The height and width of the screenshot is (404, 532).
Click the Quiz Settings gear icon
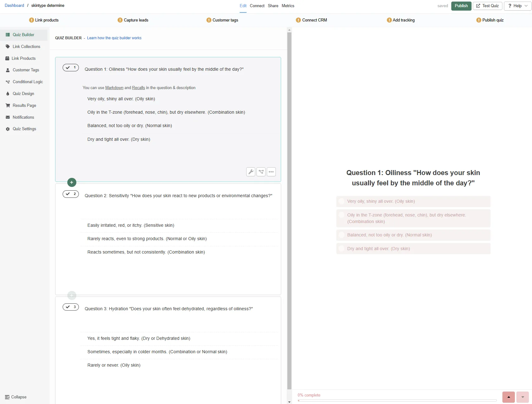[8, 129]
